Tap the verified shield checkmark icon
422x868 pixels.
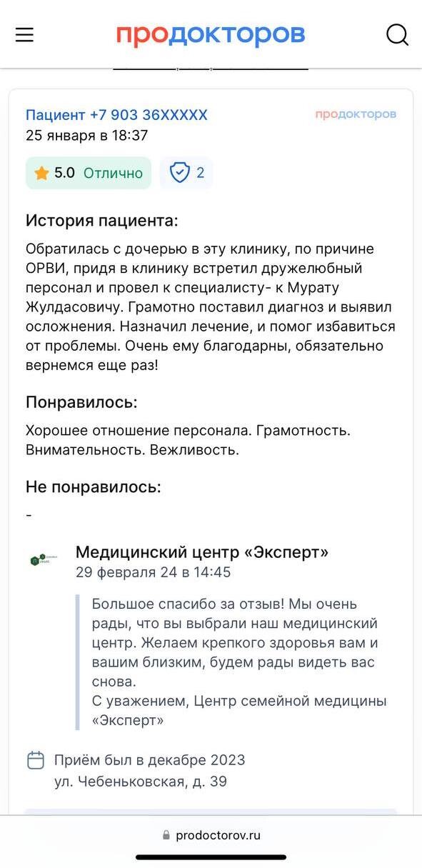click(179, 172)
